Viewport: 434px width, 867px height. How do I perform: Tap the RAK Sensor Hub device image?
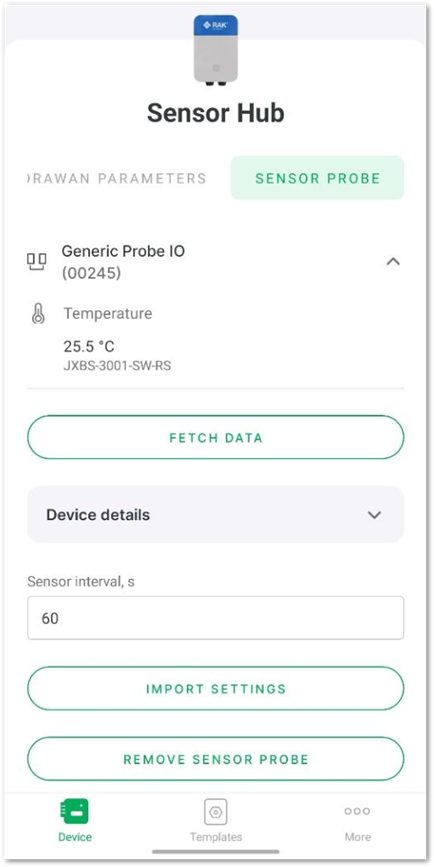pos(216,50)
